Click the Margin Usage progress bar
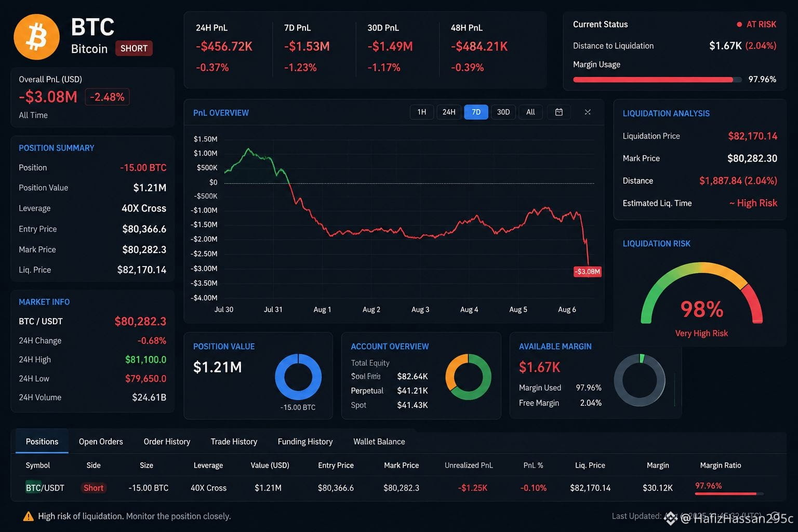Screen dimensions: 798x532 click(657, 80)
